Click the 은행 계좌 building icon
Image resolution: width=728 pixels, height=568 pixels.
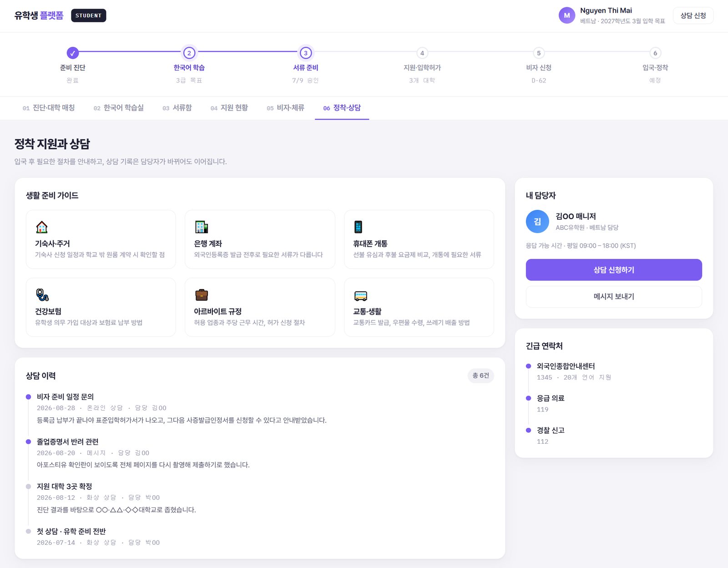tap(201, 227)
